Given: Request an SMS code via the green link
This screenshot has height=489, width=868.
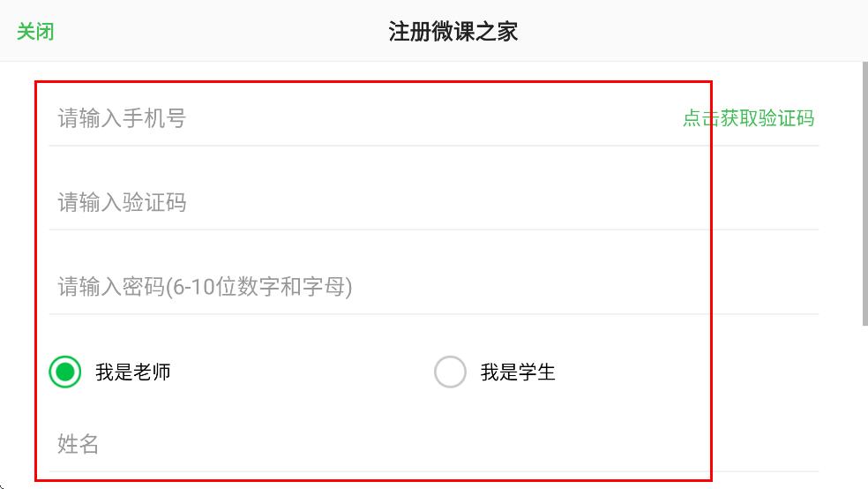Looking at the screenshot, I should 748,118.
